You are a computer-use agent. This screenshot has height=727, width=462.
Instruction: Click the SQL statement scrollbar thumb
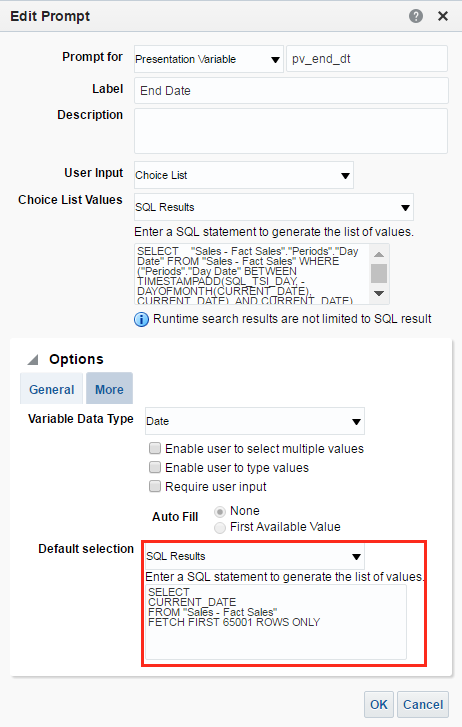[379, 273]
